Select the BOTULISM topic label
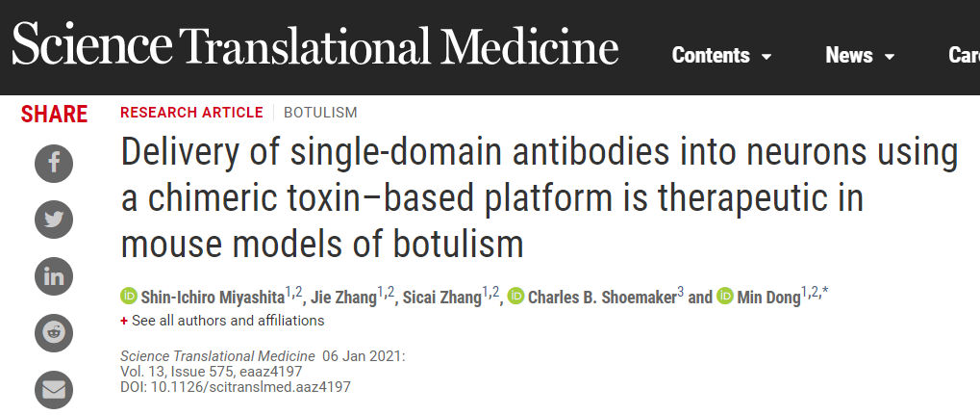This screenshot has height=415, width=980. tap(320, 113)
